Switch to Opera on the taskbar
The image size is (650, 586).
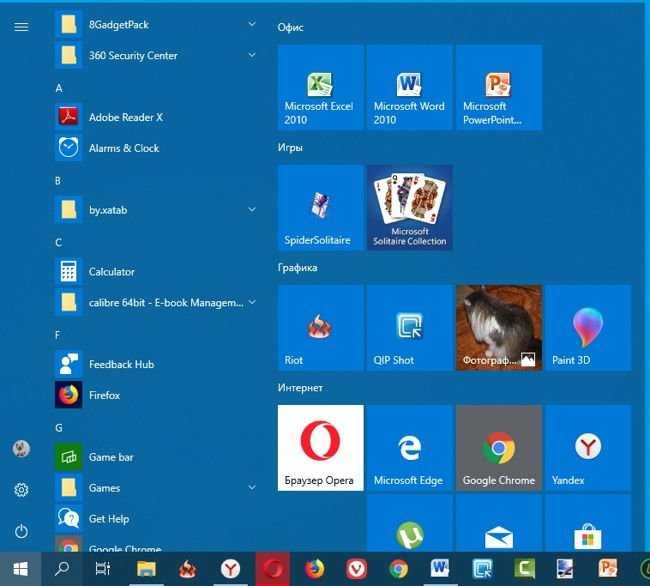(x=273, y=569)
